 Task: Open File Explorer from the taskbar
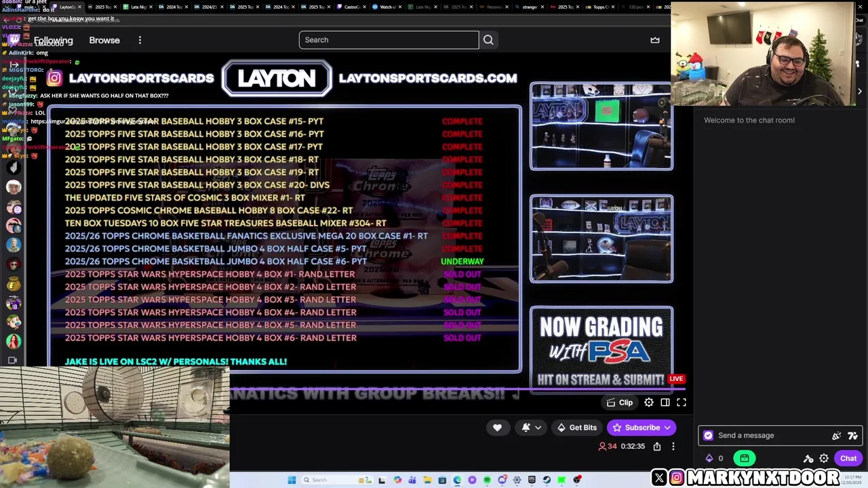(427, 480)
